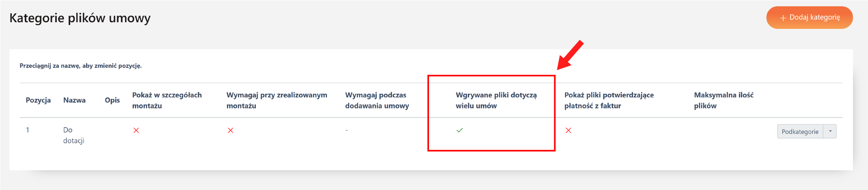Image resolution: width=868 pixels, height=190 pixels.
Task: Click the Dodaj kategorię button
Action: tap(809, 17)
